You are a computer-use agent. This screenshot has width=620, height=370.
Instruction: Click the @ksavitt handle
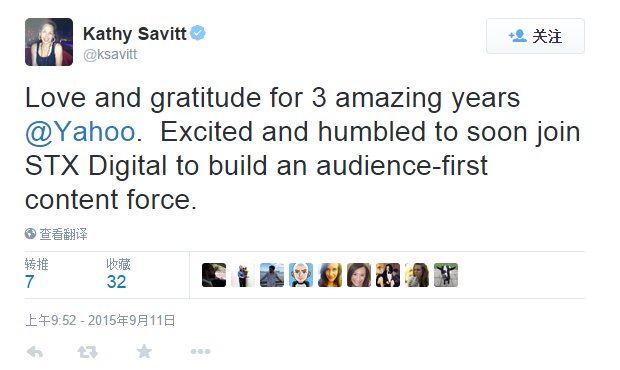click(x=110, y=54)
